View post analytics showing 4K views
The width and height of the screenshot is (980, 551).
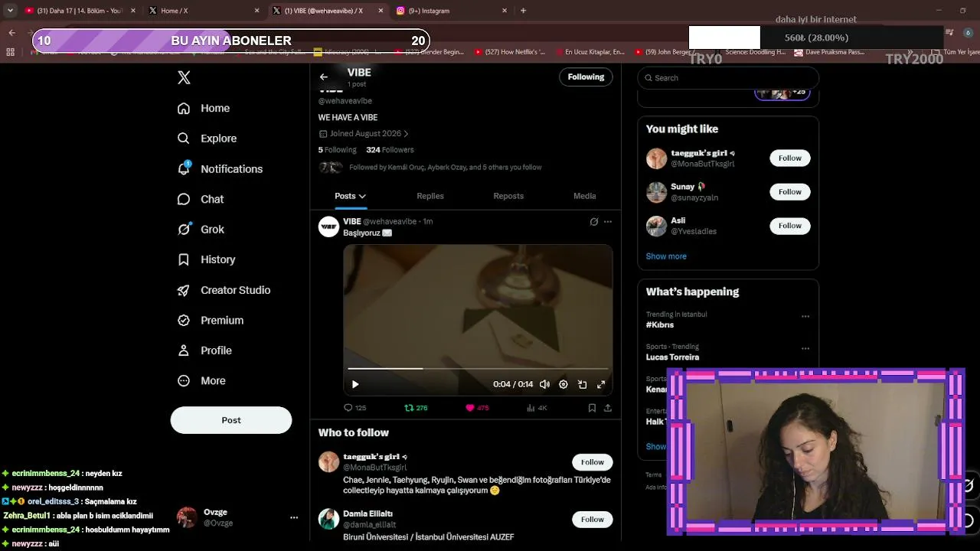point(537,408)
